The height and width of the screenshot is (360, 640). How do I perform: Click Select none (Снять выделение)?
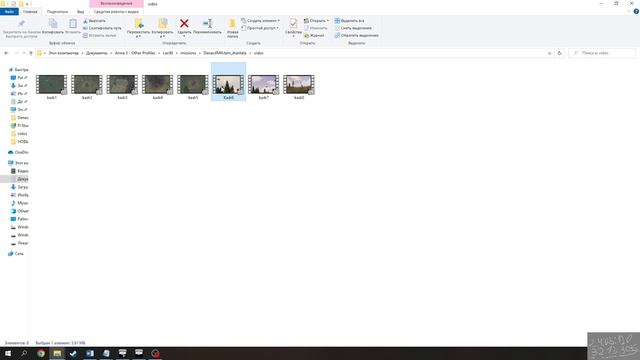(353, 28)
